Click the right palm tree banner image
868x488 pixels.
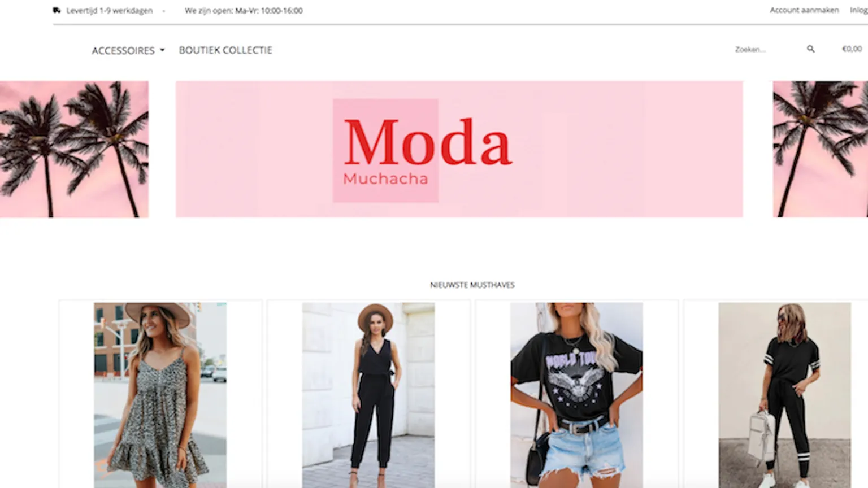[820, 149]
